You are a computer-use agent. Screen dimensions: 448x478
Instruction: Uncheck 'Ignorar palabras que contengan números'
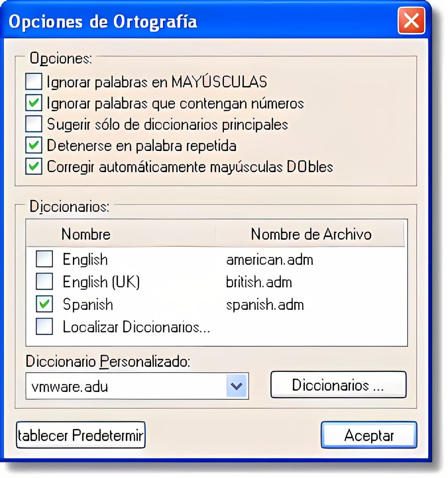(x=33, y=103)
